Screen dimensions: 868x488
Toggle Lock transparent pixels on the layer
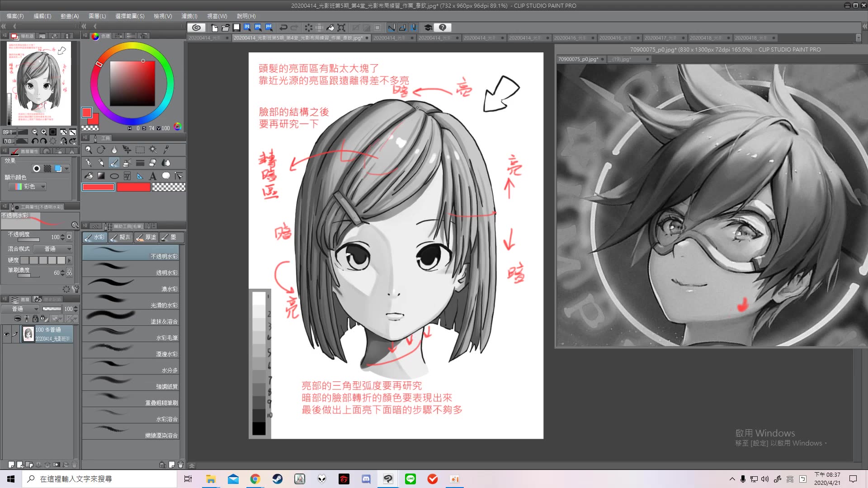click(44, 319)
